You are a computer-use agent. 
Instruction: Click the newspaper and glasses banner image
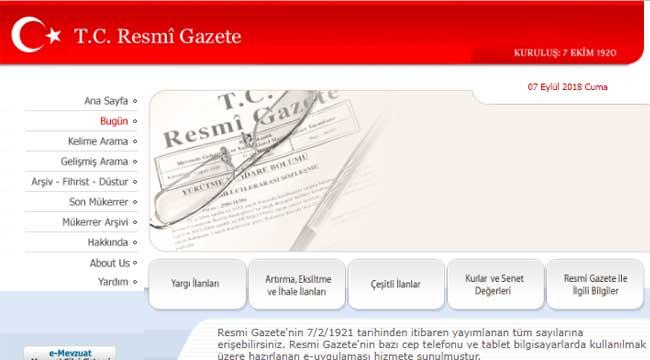pyautogui.click(x=269, y=170)
